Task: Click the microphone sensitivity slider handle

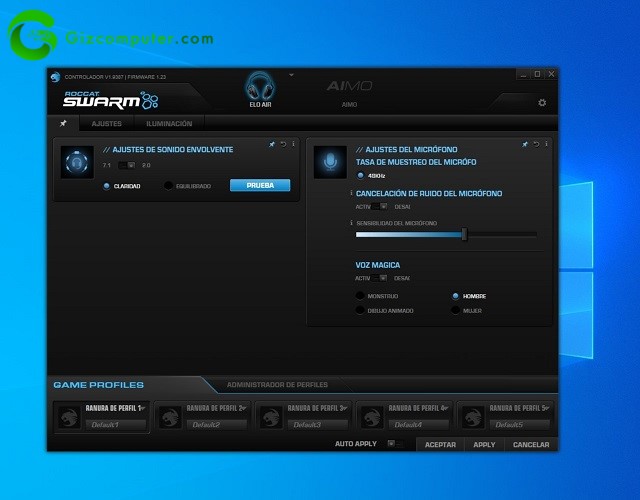Action: click(x=464, y=234)
